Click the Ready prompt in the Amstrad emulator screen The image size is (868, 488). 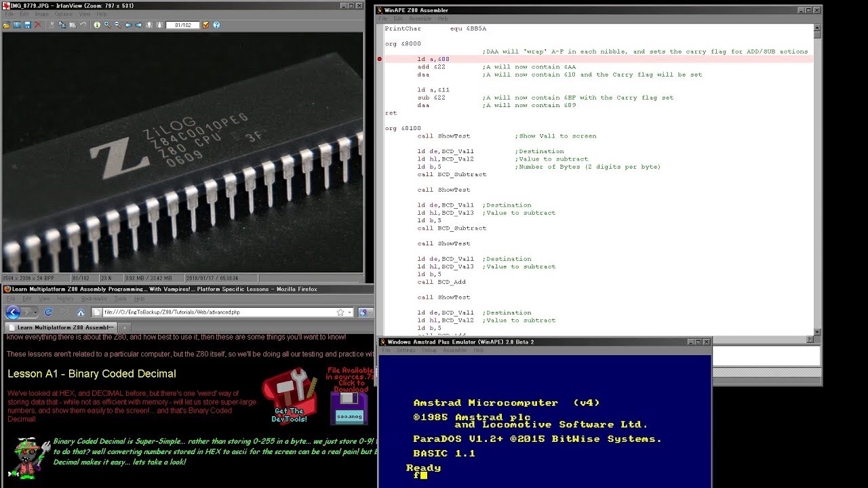(x=424, y=468)
